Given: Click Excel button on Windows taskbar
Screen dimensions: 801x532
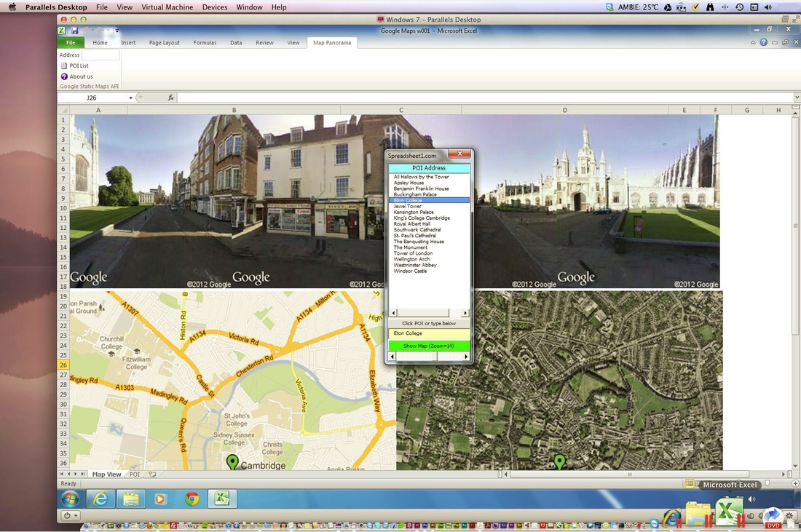Looking at the screenshot, I should tap(221, 499).
